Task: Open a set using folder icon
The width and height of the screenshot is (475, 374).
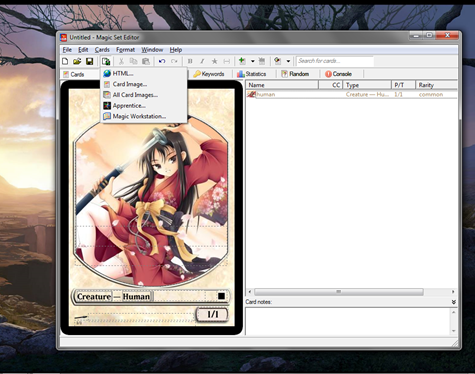Action: [77, 61]
